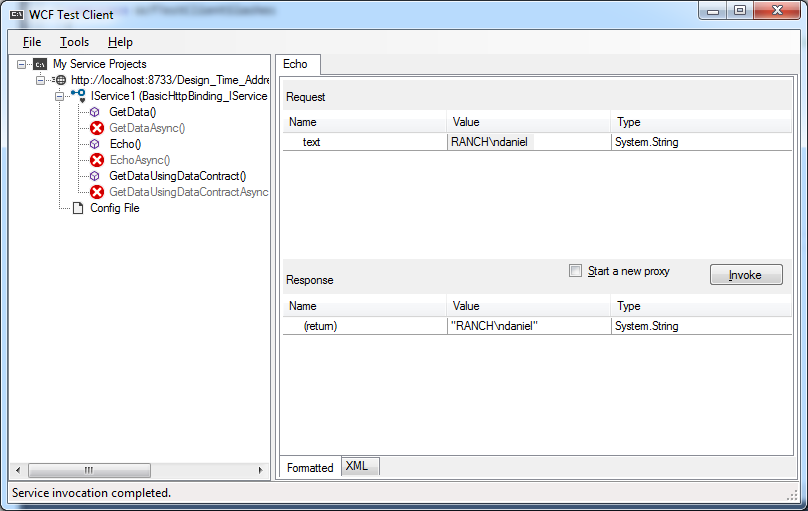Image resolution: width=808 pixels, height=511 pixels.
Task: Click the red error icon beside EchoAsync()
Action: point(97,160)
